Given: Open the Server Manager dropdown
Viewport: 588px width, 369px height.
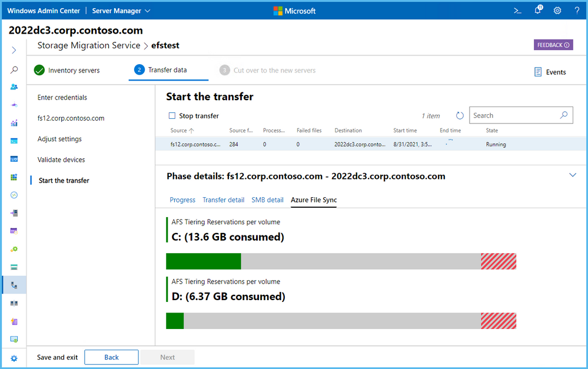Looking at the screenshot, I should click(121, 11).
